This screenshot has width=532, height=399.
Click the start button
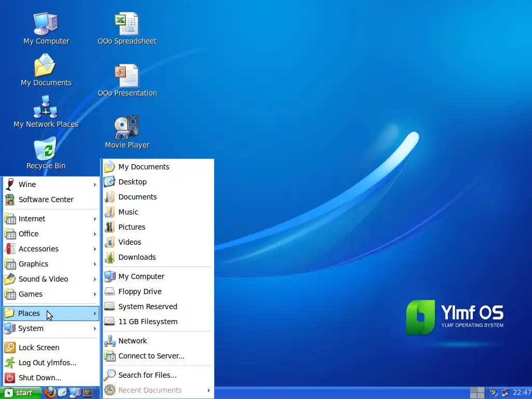tap(21, 393)
